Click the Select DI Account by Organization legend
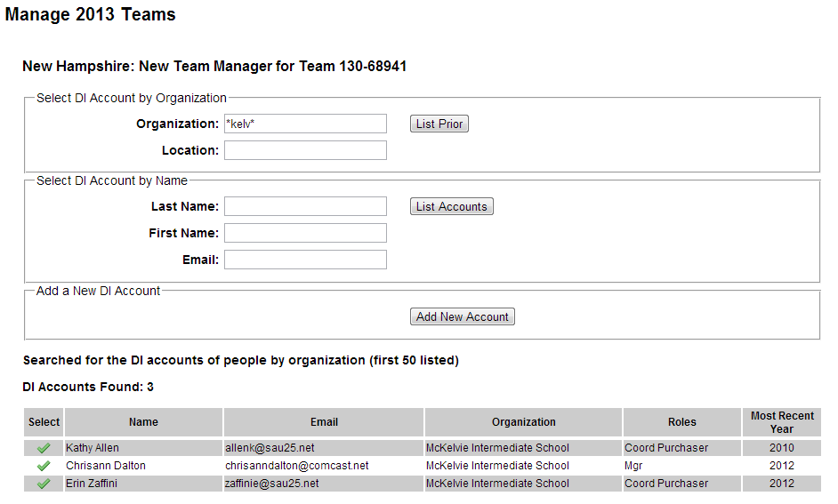This screenshot has height=504, width=838. [x=132, y=99]
